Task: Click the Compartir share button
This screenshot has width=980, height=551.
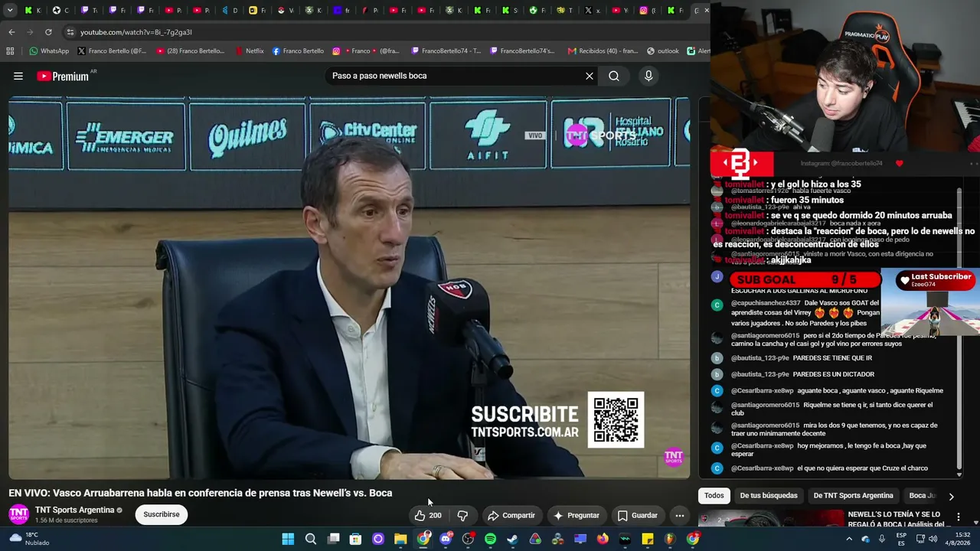Action: [x=511, y=515]
